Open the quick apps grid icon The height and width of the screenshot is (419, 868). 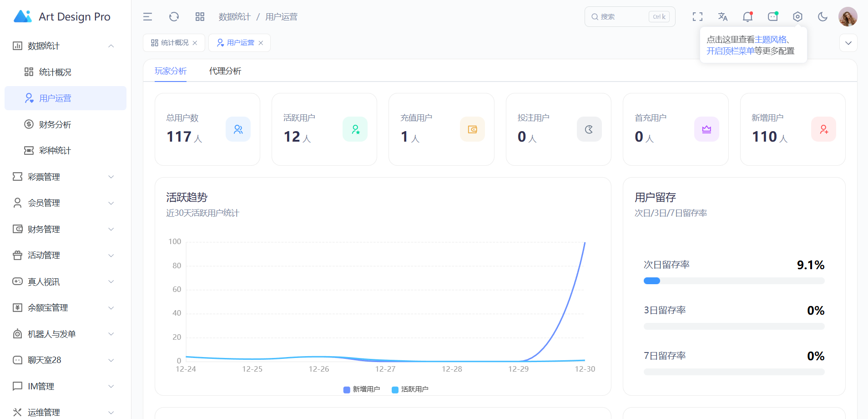(x=200, y=17)
